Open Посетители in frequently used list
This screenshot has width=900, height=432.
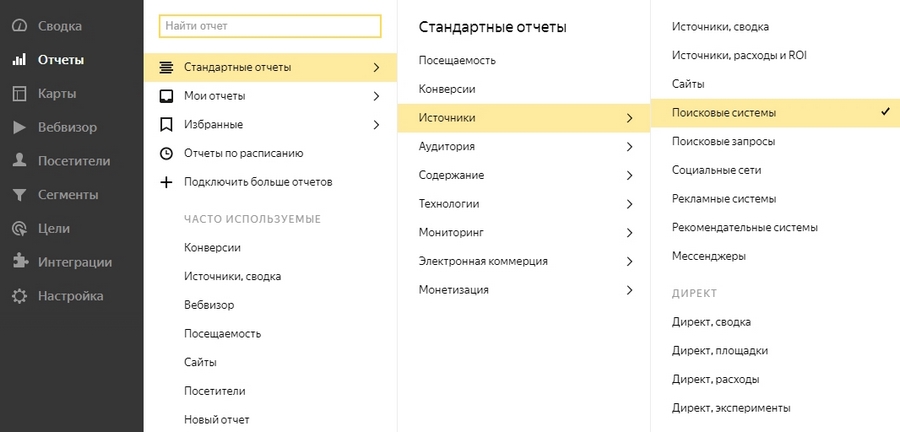pos(215,391)
